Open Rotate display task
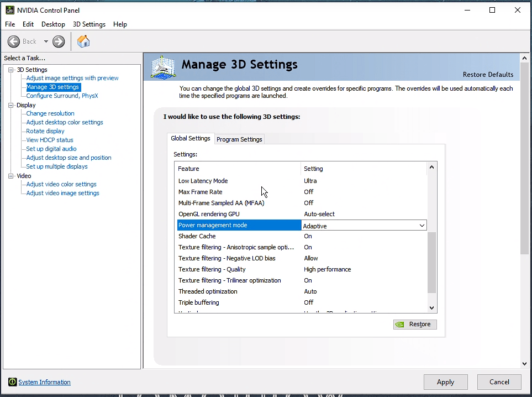Viewport: 532px width, 397px height. click(x=45, y=131)
